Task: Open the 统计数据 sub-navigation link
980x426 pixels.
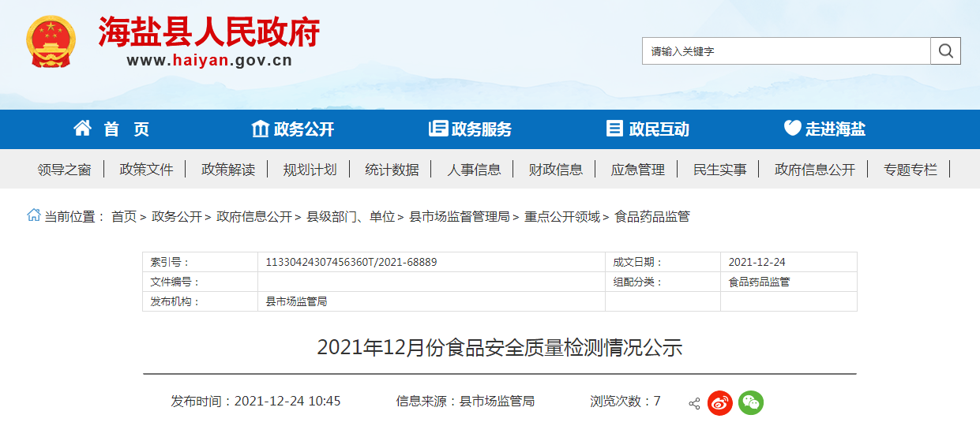Action: click(392, 170)
